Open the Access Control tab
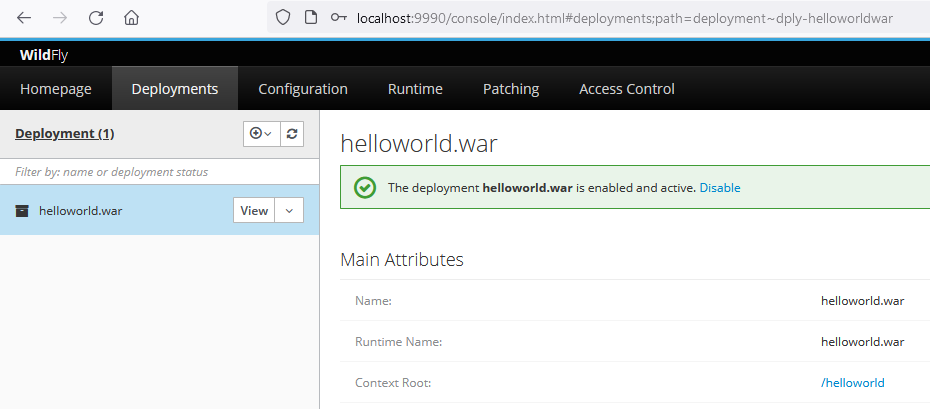 click(x=627, y=89)
